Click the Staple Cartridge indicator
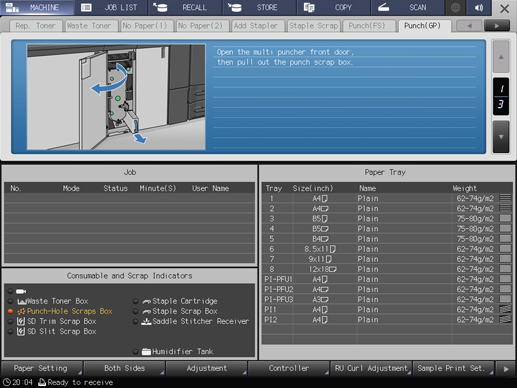The image size is (517, 388). click(175, 301)
